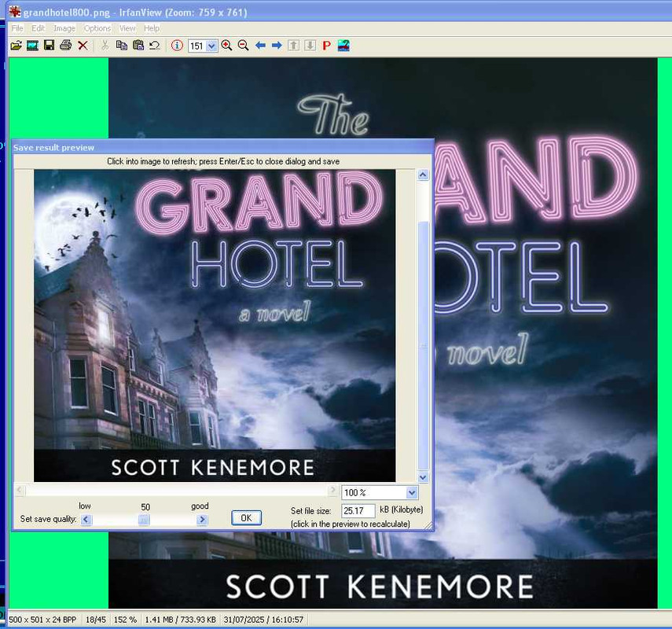
Task: Go to previous image with left arrow
Action: point(260,46)
